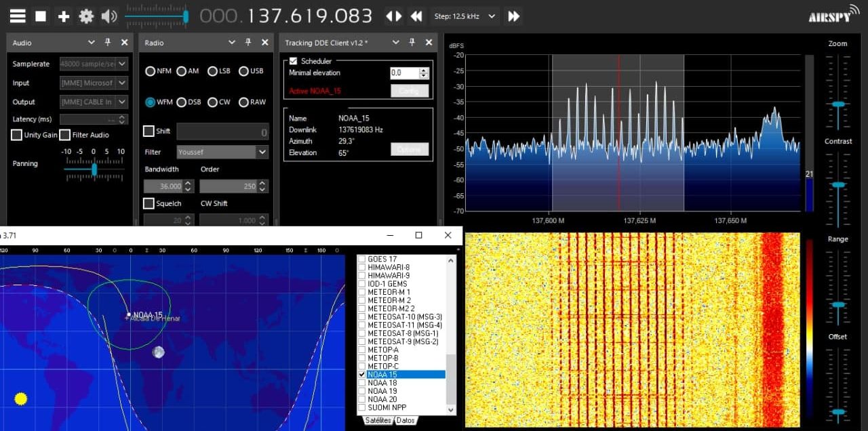Uncheck the NOAA 15 satellite box
Image resolution: width=868 pixels, height=431 pixels.
click(x=362, y=374)
